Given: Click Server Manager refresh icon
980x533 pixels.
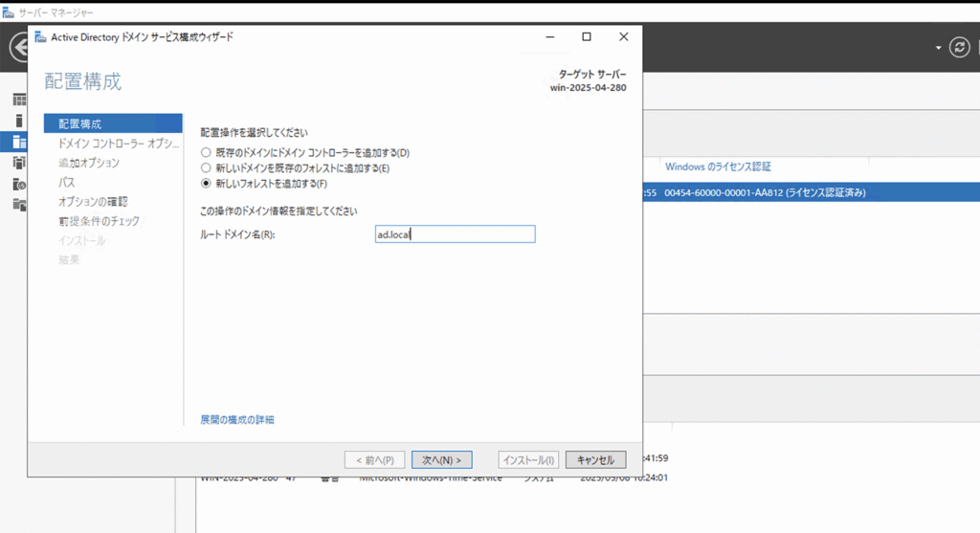Looking at the screenshot, I should [959, 48].
